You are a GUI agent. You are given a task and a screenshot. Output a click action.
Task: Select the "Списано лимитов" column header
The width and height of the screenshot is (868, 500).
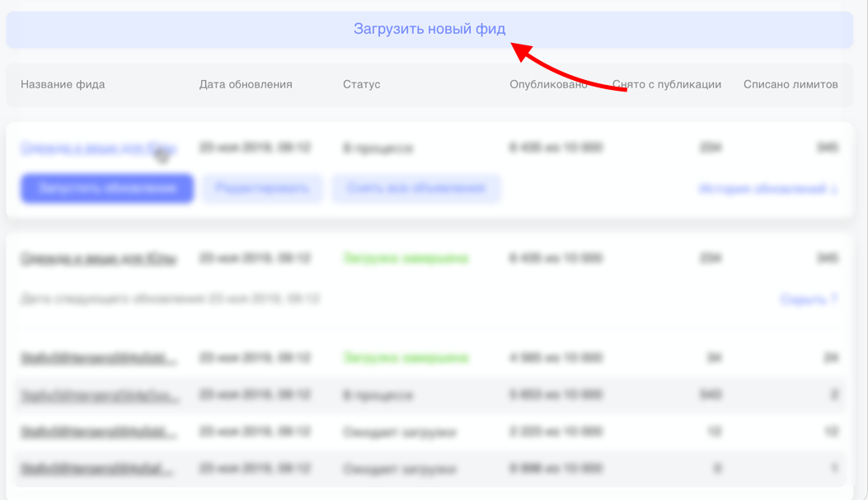pyautogui.click(x=791, y=84)
